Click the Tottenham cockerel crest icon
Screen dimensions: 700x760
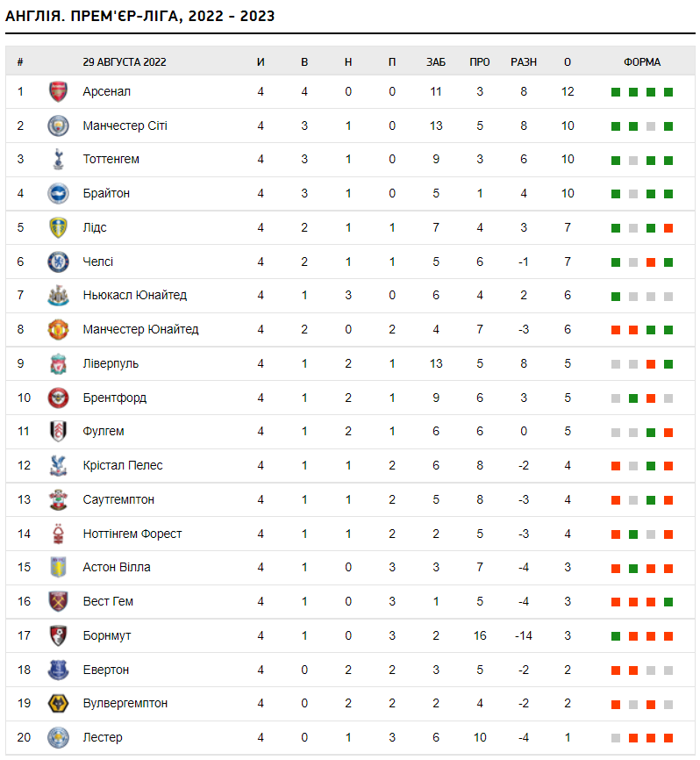pos(58,160)
